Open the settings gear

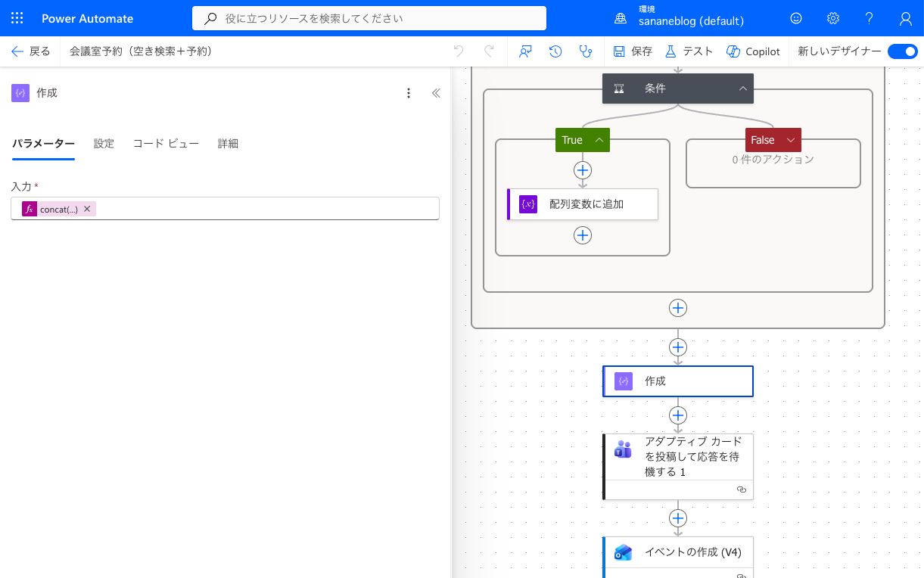click(833, 18)
